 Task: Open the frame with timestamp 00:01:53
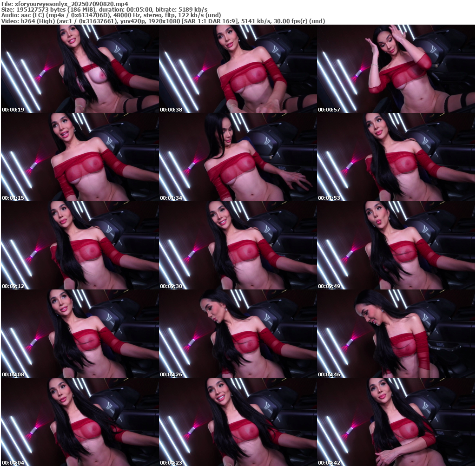click(396, 157)
